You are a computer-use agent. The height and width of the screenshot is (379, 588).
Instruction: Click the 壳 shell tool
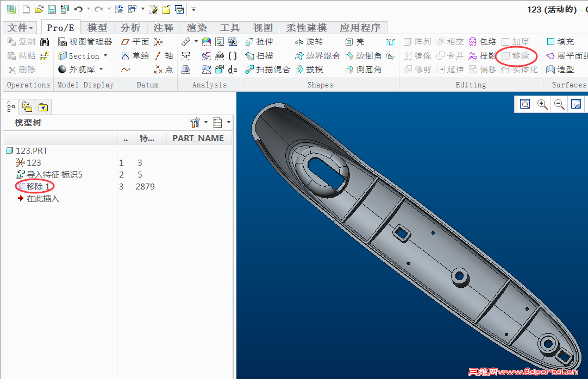(x=355, y=42)
